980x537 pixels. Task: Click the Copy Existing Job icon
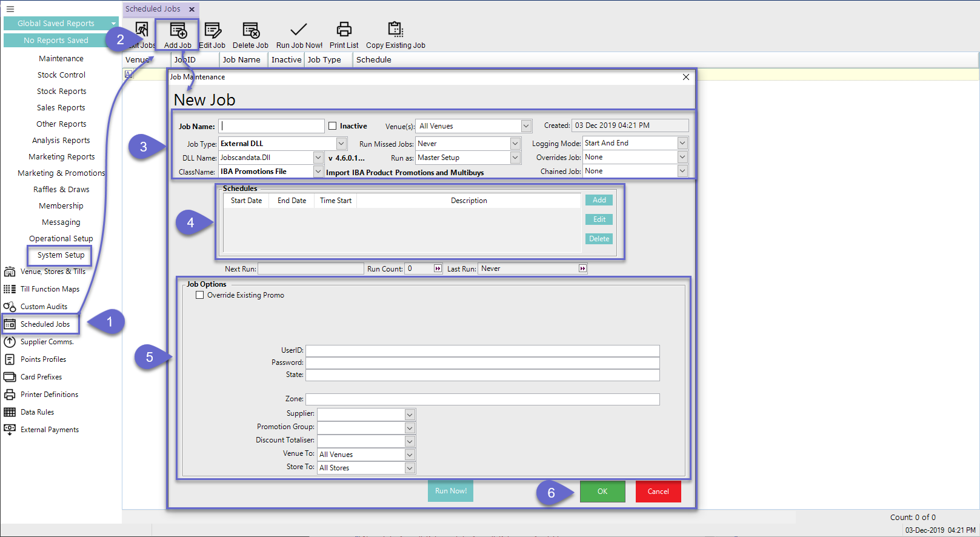click(395, 29)
